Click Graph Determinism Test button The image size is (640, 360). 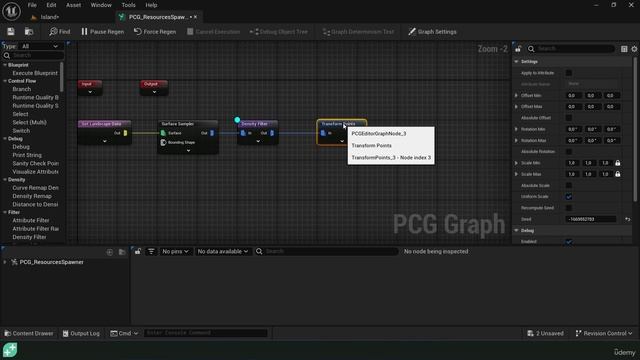pos(358,31)
